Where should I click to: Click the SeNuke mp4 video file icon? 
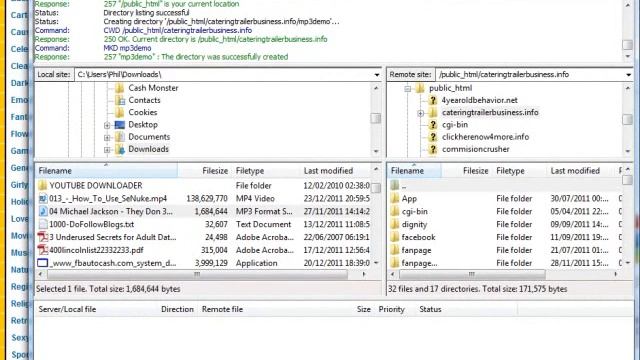pos(42,199)
